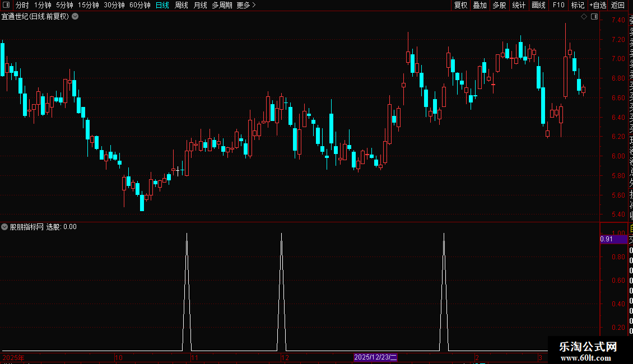Click the 叠加 overlay button
The image size is (633, 364).
[x=480, y=5]
